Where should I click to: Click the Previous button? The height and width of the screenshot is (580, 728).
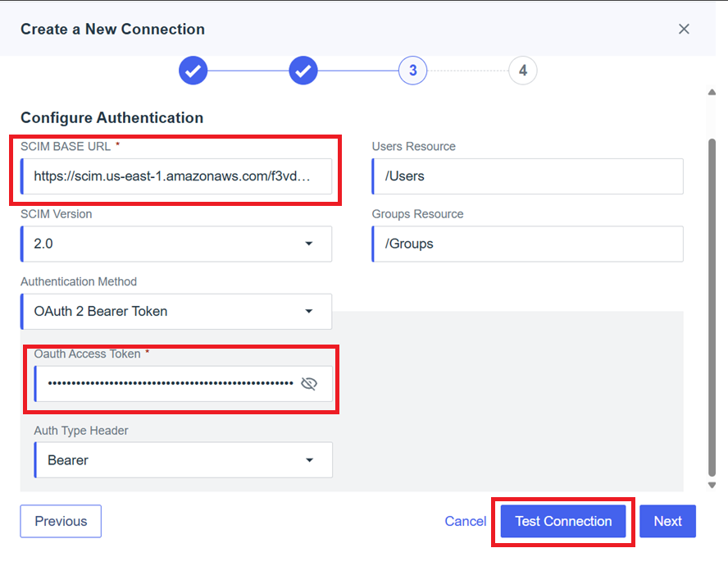[60, 521]
